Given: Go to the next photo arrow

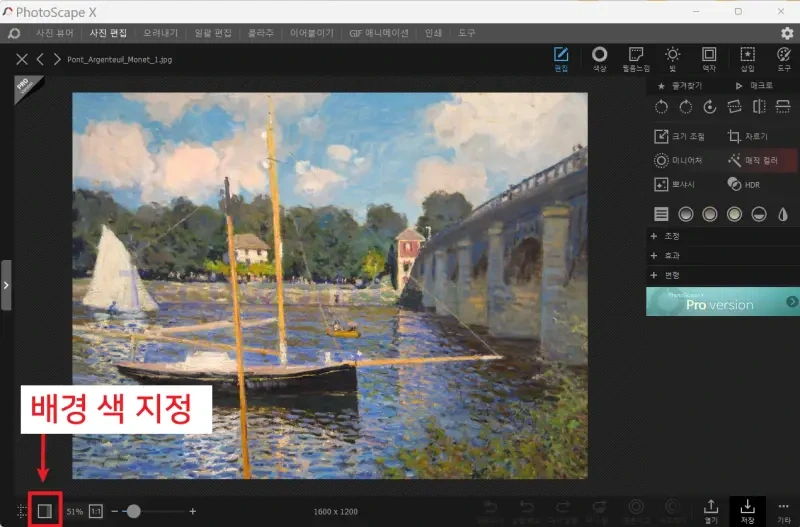Looking at the screenshot, I should [57, 59].
